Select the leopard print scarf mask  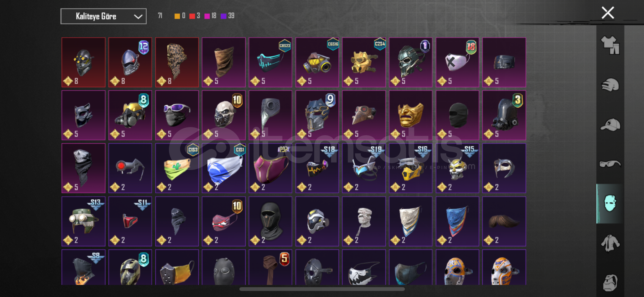click(177, 62)
